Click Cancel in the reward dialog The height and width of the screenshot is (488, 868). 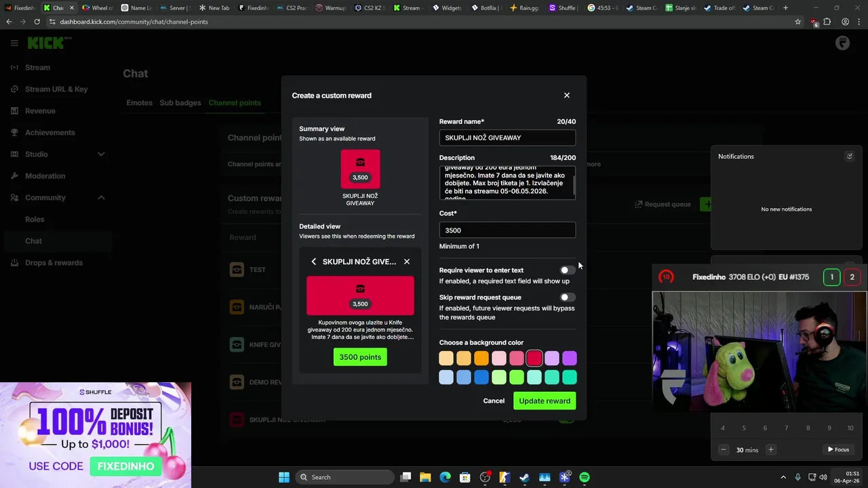point(494,401)
